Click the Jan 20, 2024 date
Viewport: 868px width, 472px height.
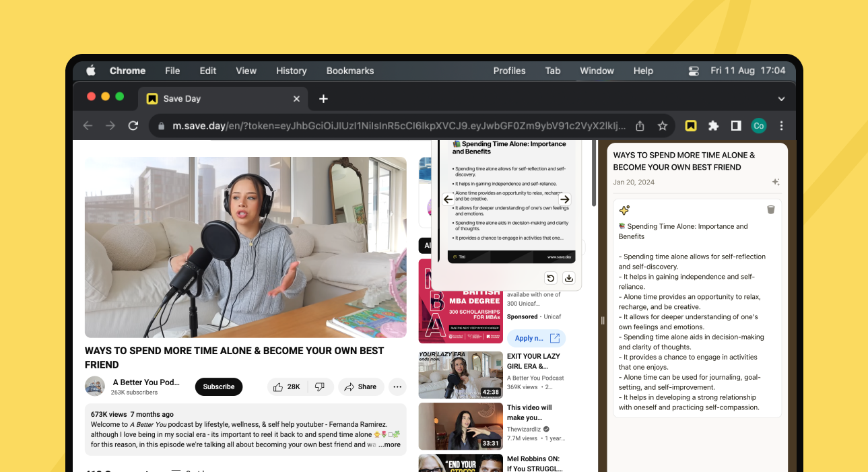point(634,182)
